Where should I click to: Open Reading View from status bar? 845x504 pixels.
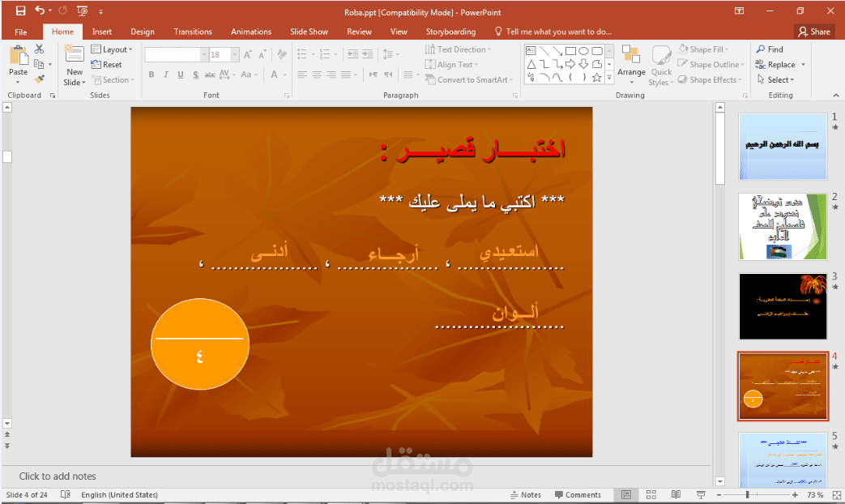coord(676,494)
